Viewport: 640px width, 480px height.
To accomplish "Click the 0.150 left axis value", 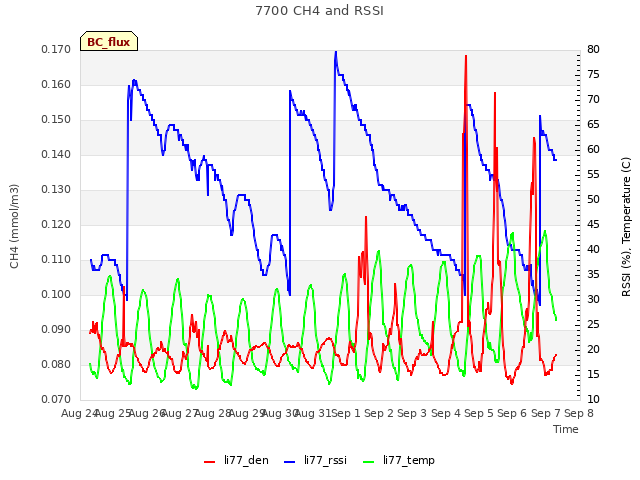I will tap(56, 120).
